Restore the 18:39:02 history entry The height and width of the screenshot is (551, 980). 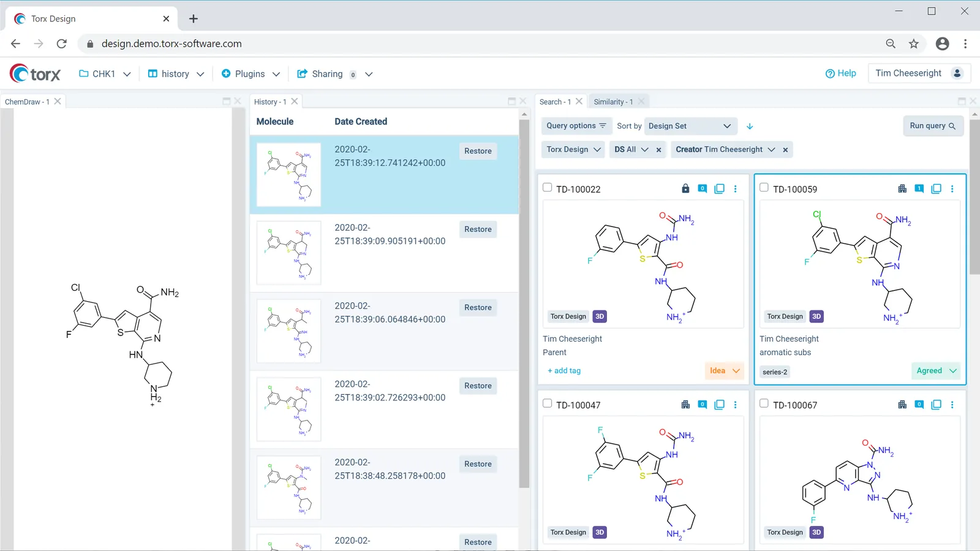478,386
